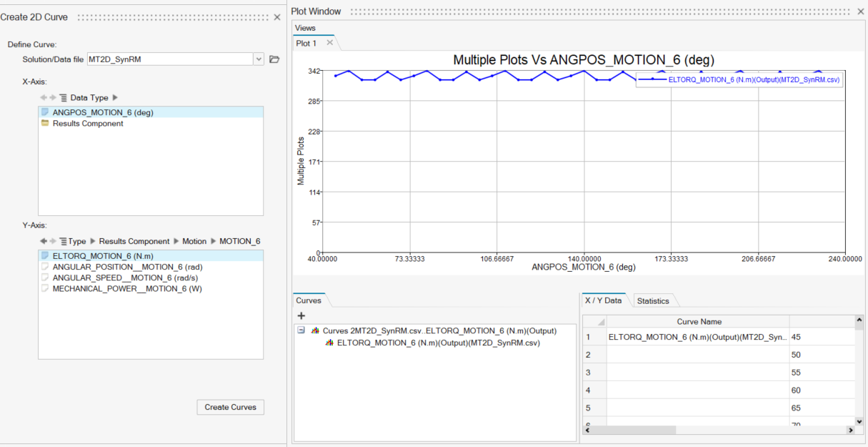Select the X / Y Data tab
Viewport: 868px width, 447px height.
point(604,301)
